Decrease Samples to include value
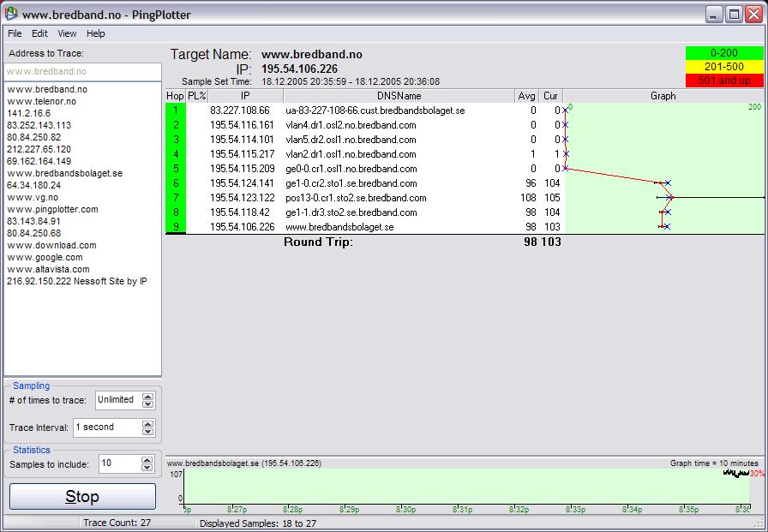The image size is (768, 532). 147,468
